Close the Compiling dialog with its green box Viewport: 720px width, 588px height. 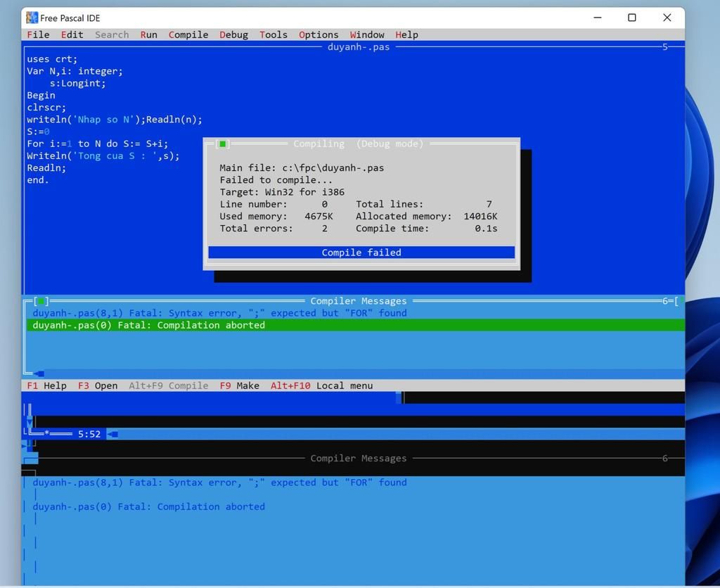[223, 143]
